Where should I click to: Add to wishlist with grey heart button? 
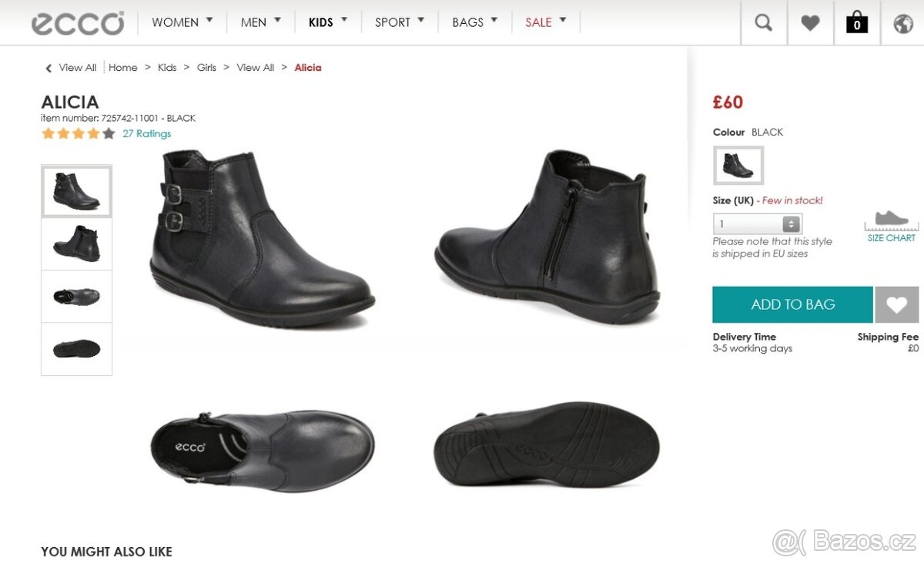896,304
